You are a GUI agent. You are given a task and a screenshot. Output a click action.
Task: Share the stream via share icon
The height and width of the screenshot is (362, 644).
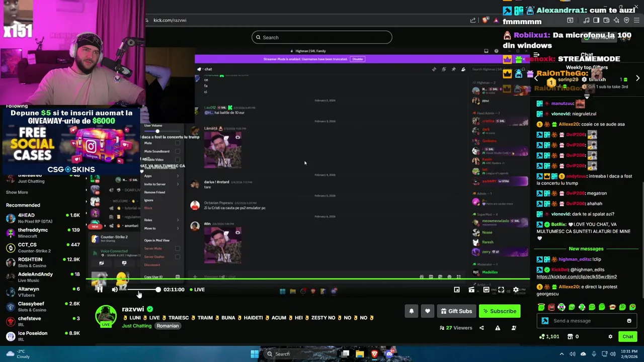coord(481,328)
